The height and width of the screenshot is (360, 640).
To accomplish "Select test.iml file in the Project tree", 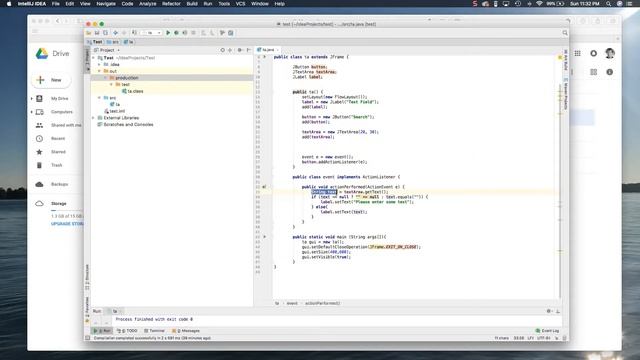I will (x=115, y=111).
